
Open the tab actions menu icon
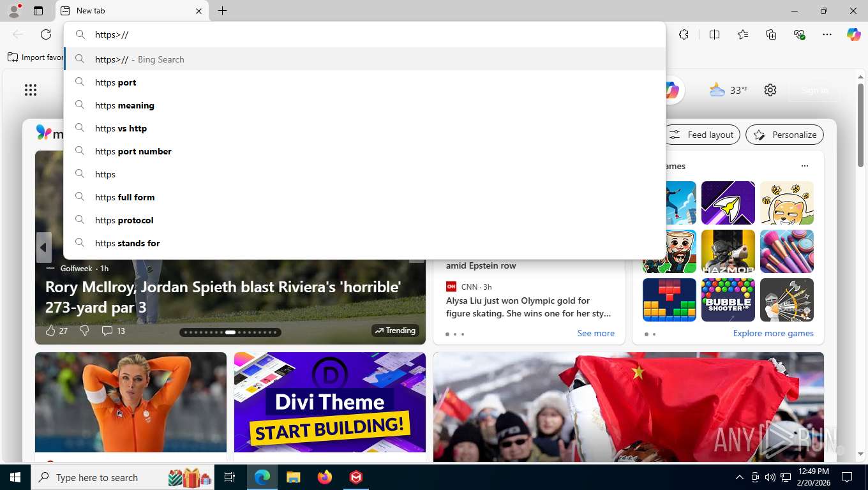point(38,11)
